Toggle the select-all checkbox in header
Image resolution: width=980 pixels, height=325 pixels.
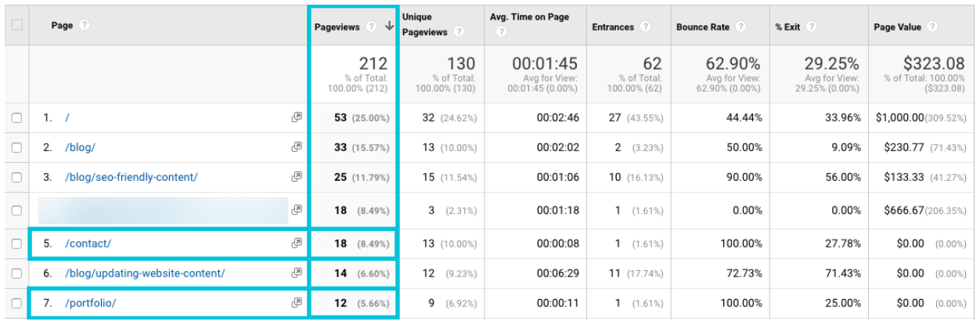pos(16,26)
